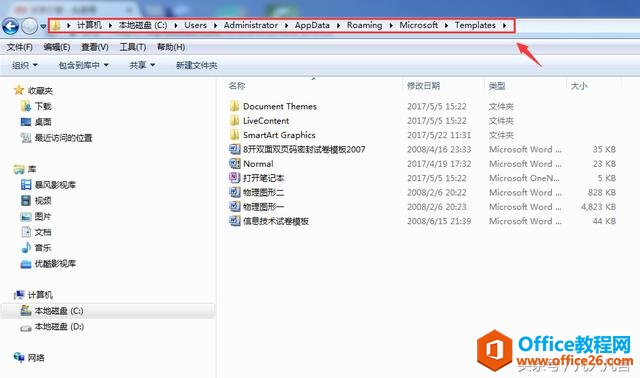Select the Word icon of 信息技术试卷模板

point(235,221)
